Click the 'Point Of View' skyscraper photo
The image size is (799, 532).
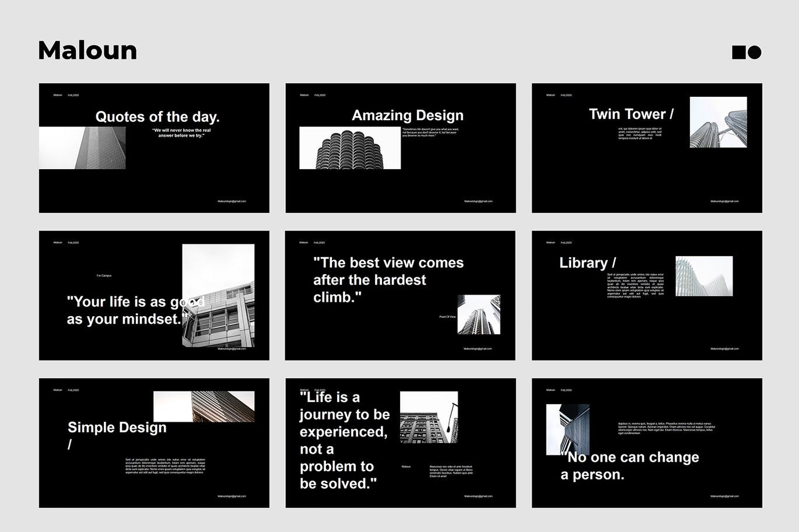click(x=478, y=314)
